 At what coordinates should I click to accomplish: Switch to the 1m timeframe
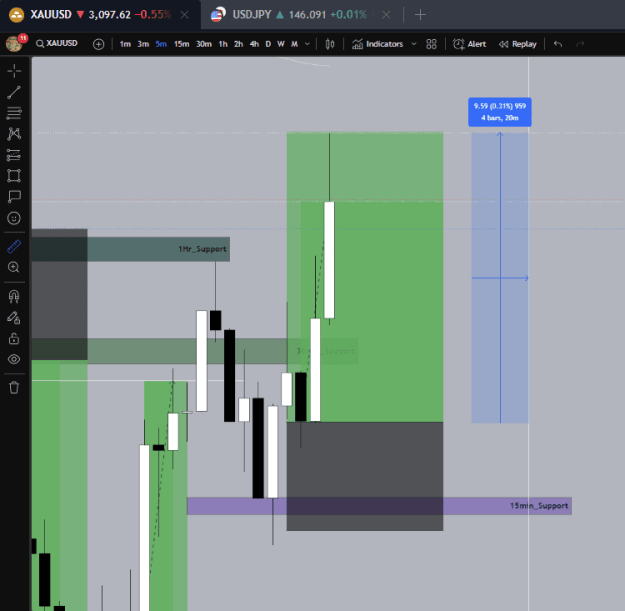coord(125,44)
